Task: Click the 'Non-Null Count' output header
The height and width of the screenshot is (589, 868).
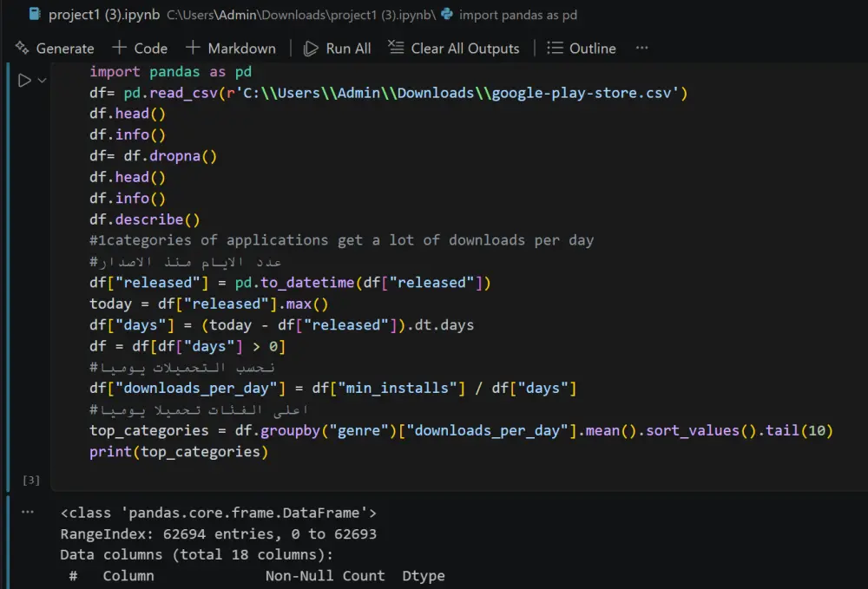Action: 325,576
